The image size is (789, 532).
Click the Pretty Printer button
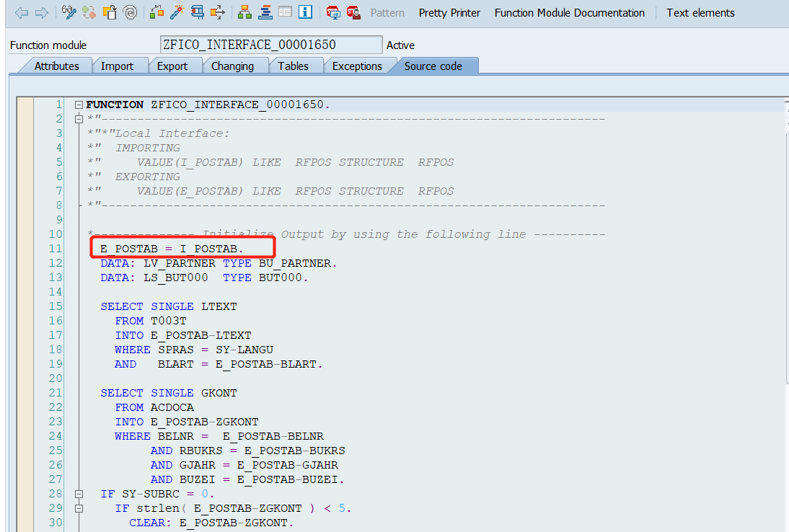point(449,12)
